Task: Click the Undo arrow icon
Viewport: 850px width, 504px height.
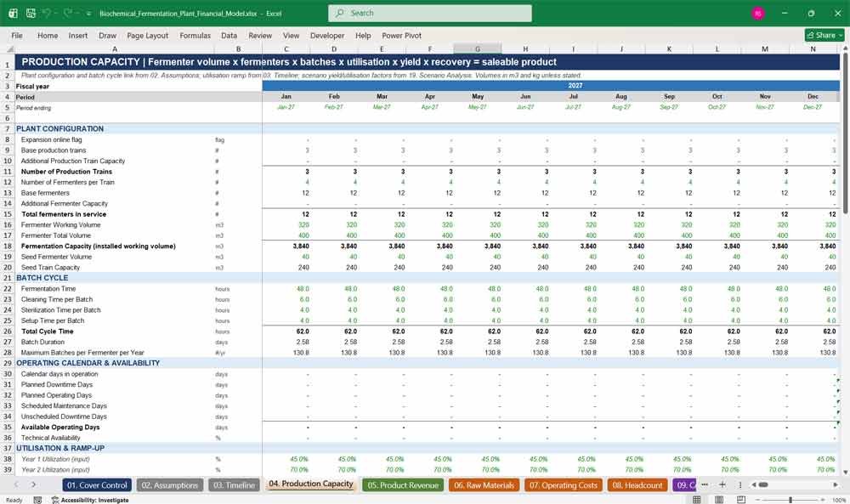Action: [x=47, y=13]
